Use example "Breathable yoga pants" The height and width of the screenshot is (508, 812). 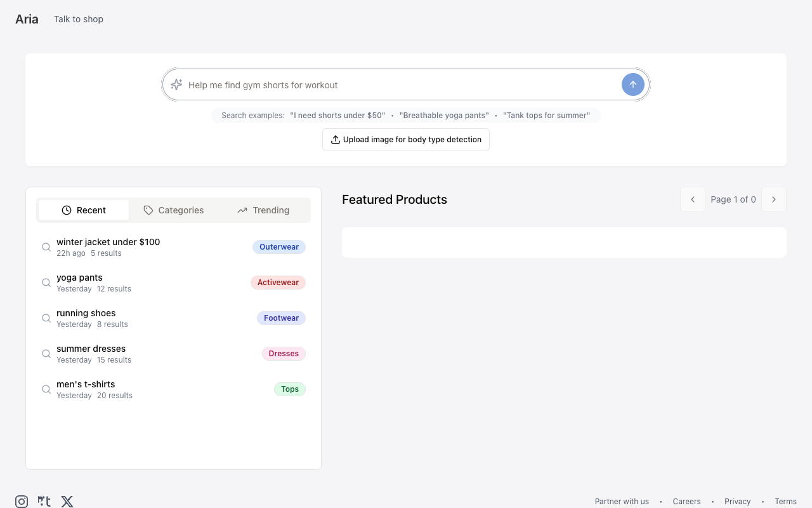[x=444, y=116]
